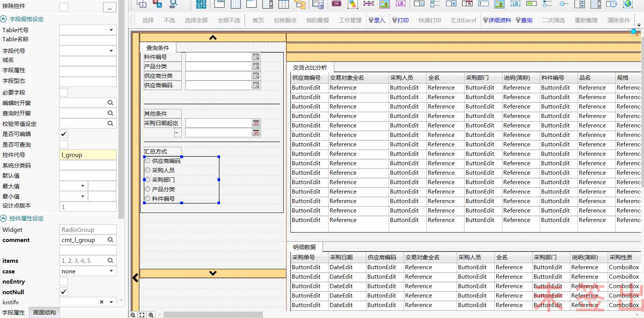This screenshot has width=644, height=318.
Task: Select the 明细数据 tab
Action: click(x=304, y=247)
